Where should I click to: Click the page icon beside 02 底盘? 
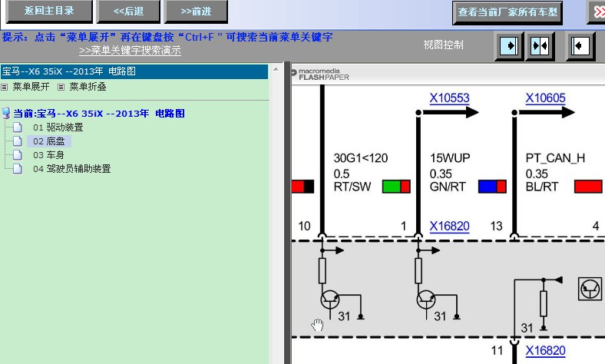pyautogui.click(x=18, y=141)
